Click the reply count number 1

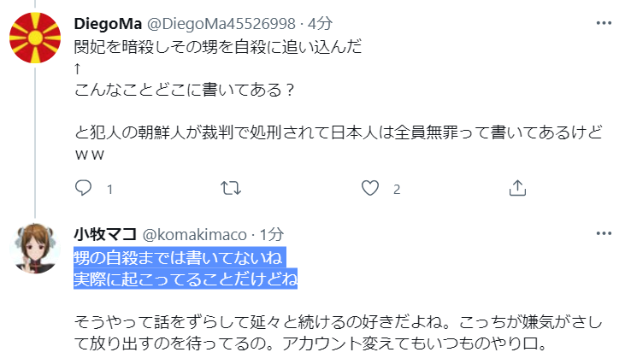pos(109,189)
